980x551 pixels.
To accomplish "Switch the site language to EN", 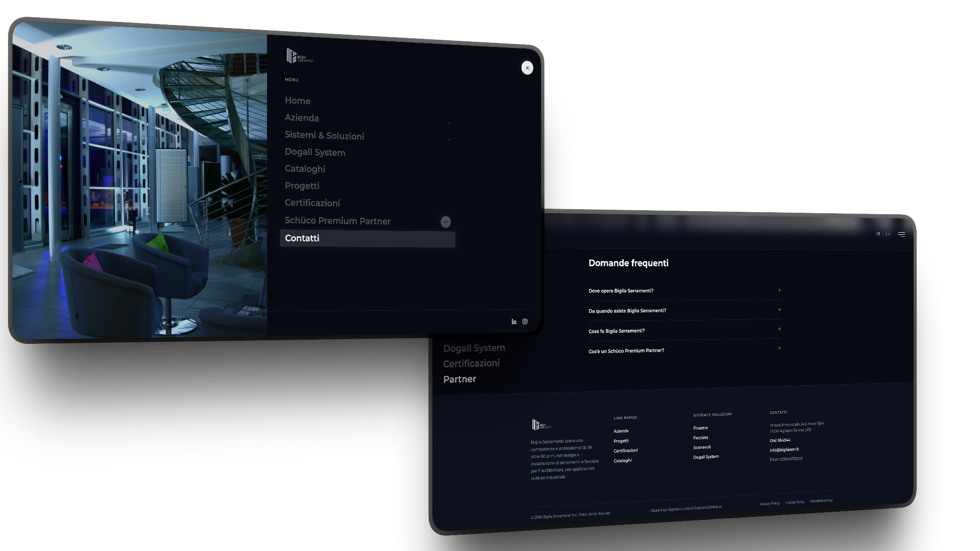I will 888,235.
